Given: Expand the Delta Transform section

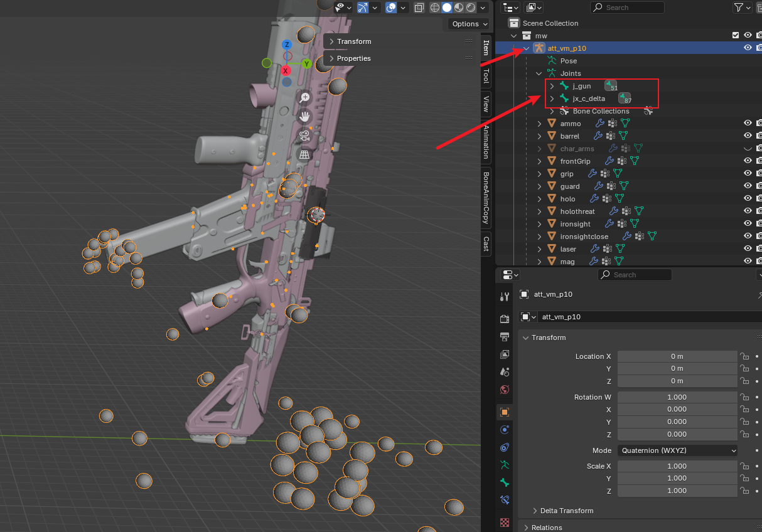Looking at the screenshot, I should [566, 511].
